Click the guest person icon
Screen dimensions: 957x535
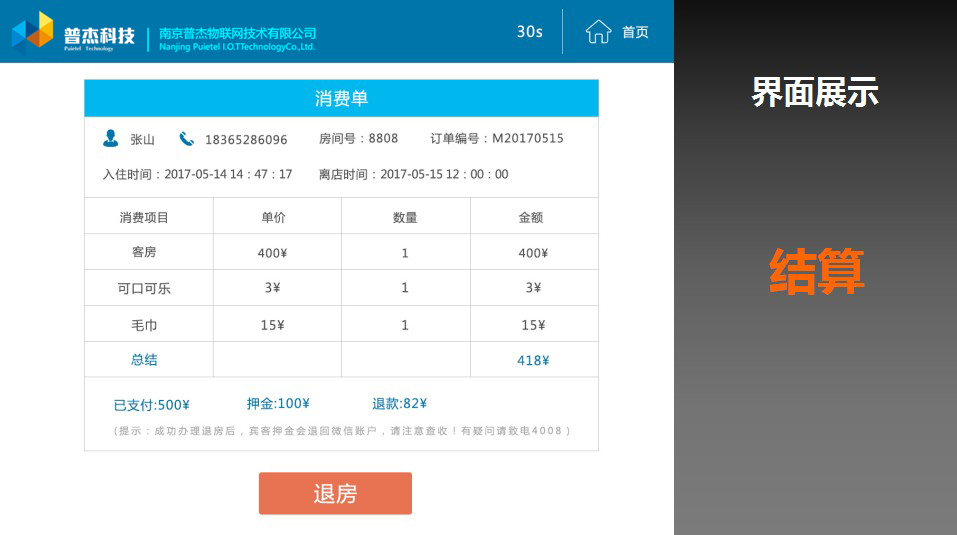[110, 138]
